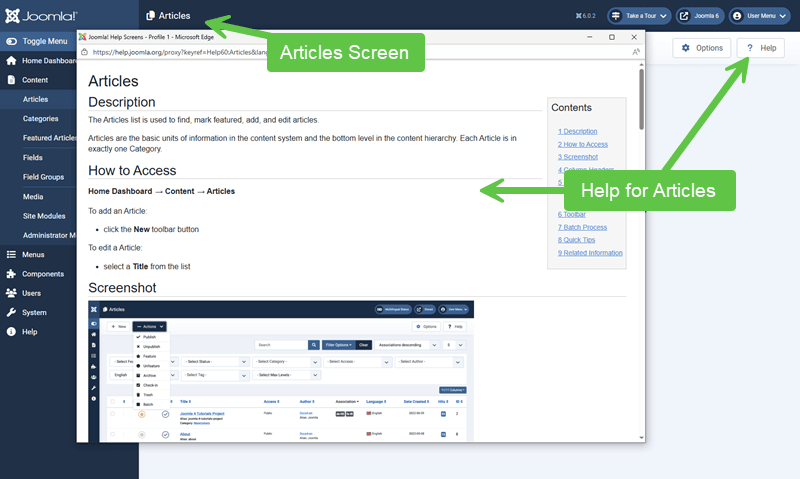Image resolution: width=800 pixels, height=479 pixels.
Task: Click the help.joomla.org URL address field
Action: click(x=180, y=52)
